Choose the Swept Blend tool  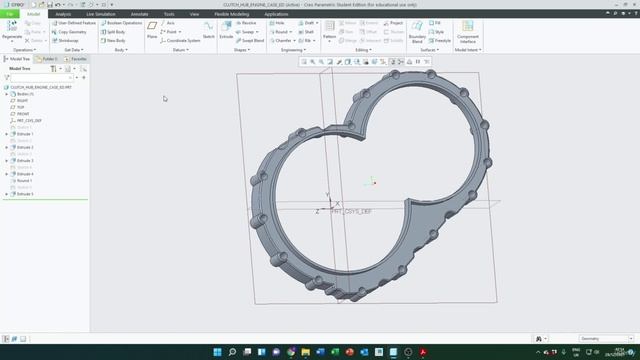[x=250, y=41]
